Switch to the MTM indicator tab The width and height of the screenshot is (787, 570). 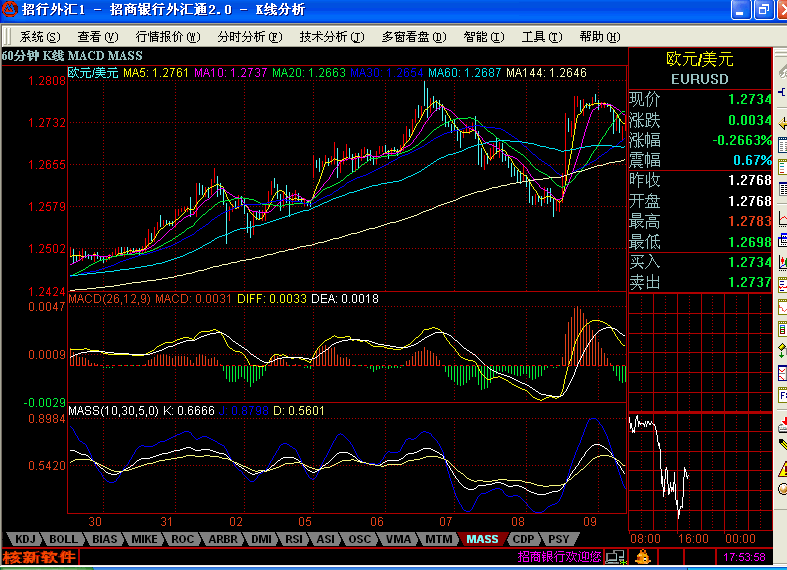click(438, 539)
